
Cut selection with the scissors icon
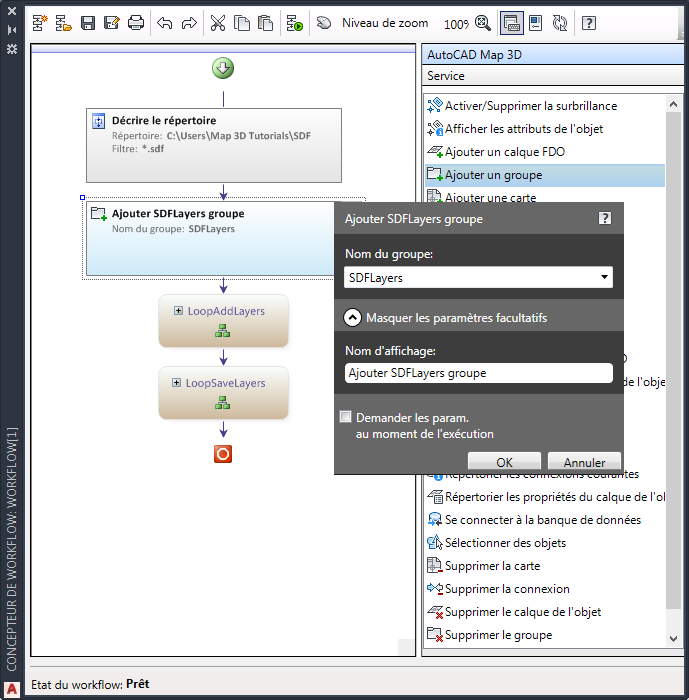pyautogui.click(x=218, y=23)
